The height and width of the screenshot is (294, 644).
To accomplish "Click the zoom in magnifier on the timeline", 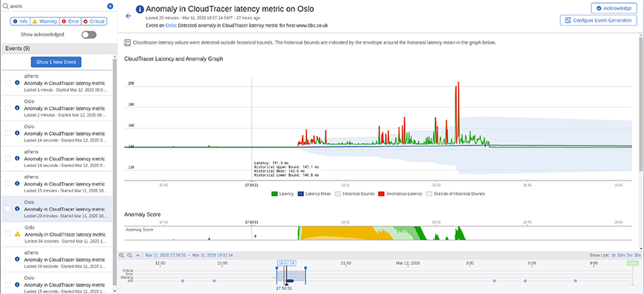I will coord(121,255).
